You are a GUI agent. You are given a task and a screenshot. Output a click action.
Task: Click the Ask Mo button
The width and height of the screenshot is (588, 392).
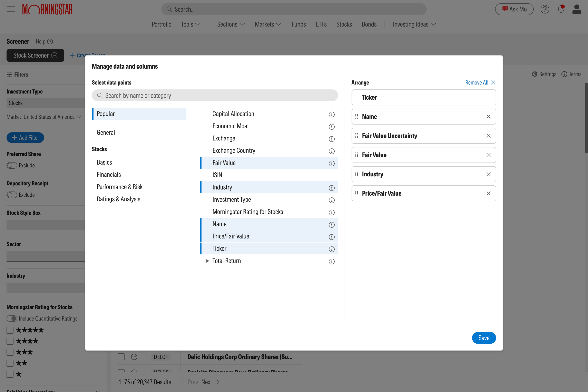tap(514, 9)
